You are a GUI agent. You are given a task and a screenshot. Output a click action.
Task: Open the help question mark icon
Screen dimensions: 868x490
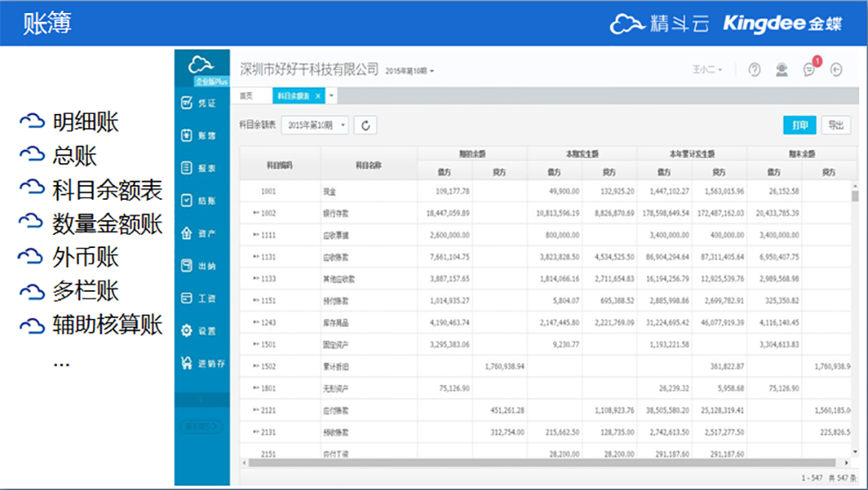tap(754, 69)
